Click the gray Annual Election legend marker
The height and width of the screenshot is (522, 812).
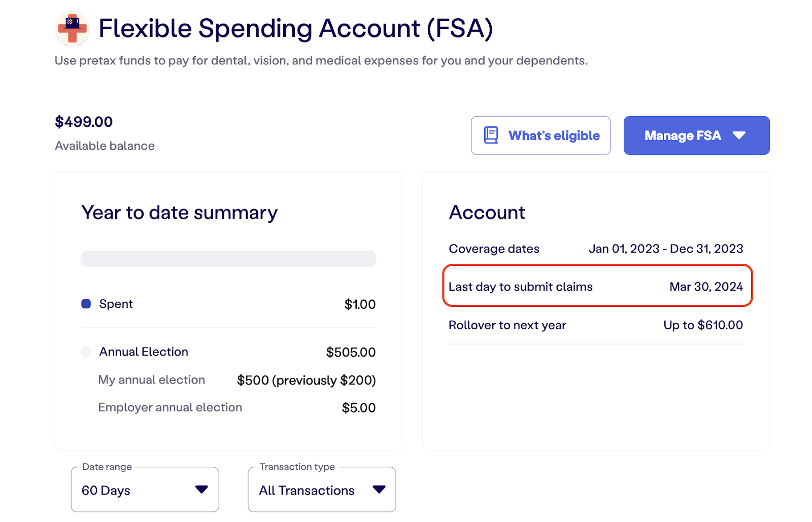[86, 352]
